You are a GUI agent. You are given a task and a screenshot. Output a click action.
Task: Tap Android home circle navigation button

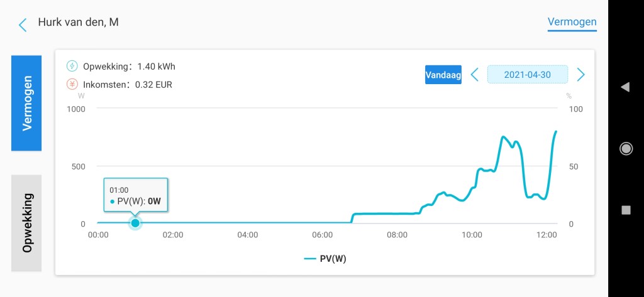point(626,148)
